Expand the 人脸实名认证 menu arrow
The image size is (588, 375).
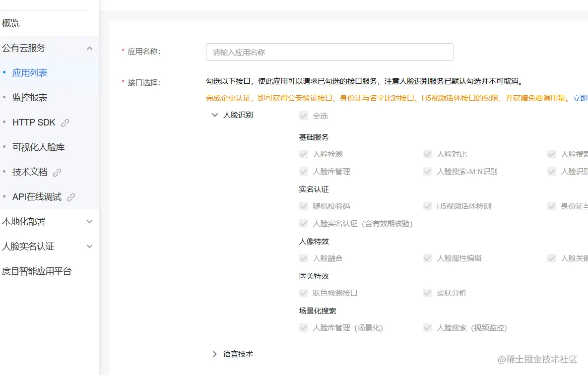(90, 247)
